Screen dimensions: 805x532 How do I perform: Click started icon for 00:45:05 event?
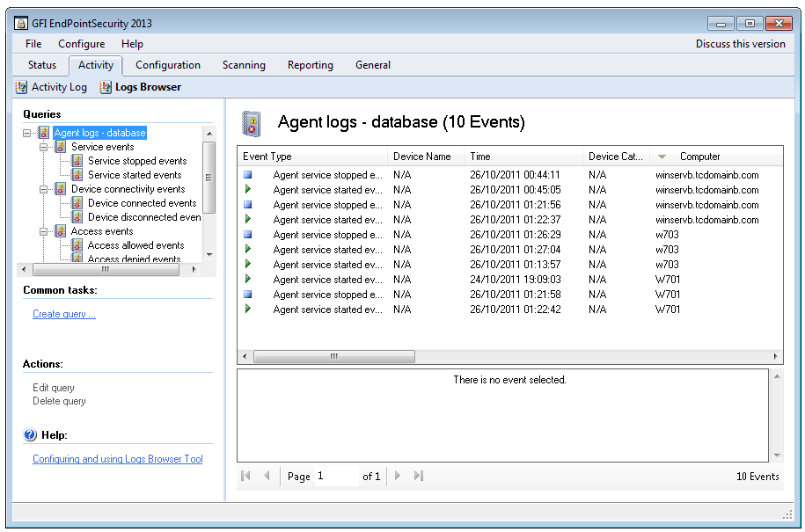point(248,190)
